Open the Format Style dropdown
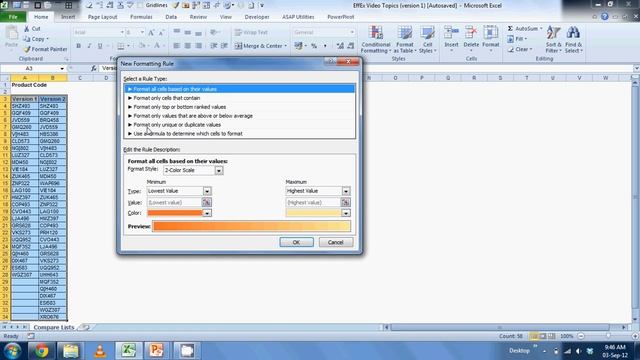This screenshot has width=640, height=360. tap(219, 170)
